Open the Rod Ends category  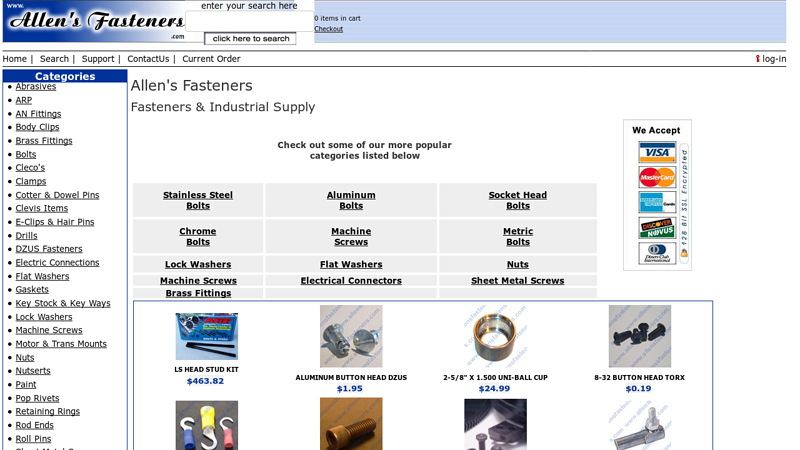pos(34,425)
